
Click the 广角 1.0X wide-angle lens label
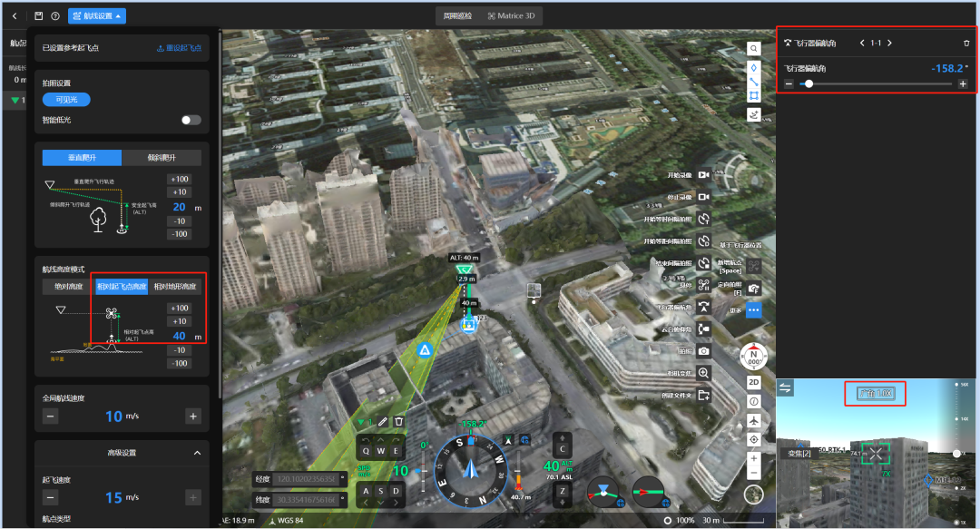(x=876, y=393)
